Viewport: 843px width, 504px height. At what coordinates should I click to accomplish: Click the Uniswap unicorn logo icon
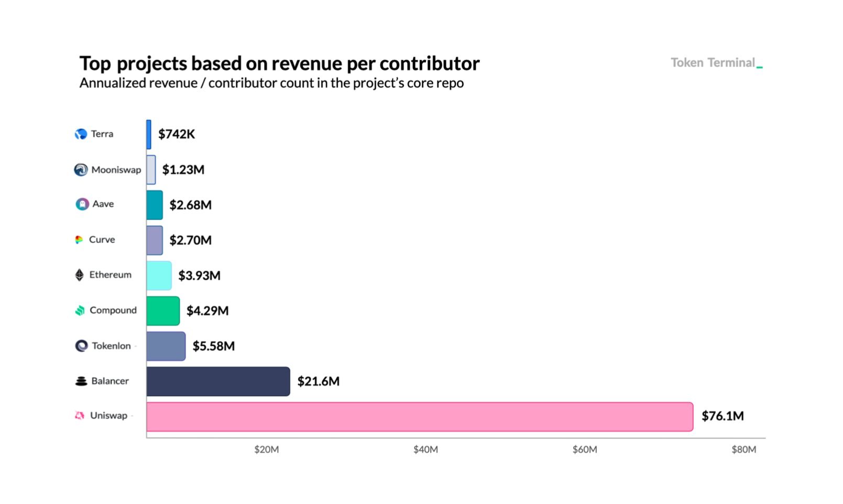(x=80, y=415)
